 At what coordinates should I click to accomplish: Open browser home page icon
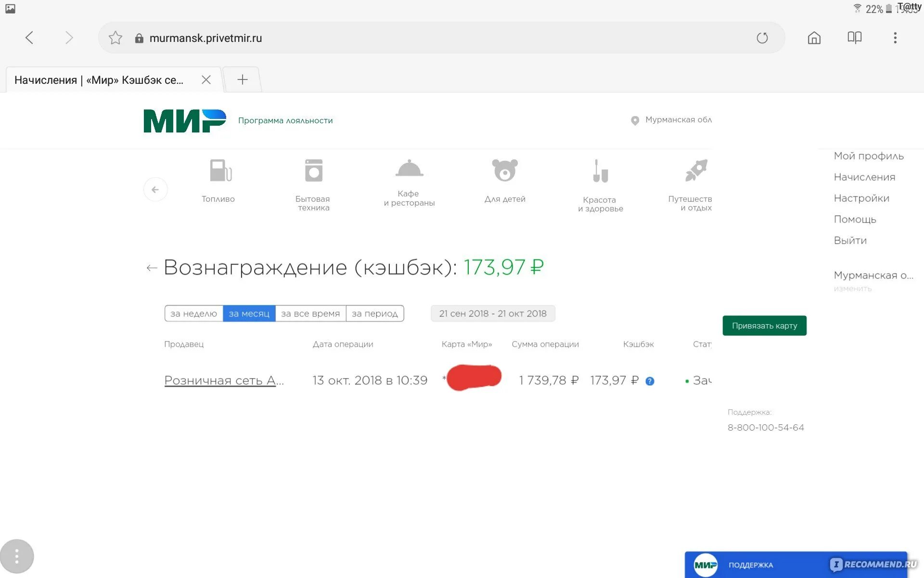[814, 38]
